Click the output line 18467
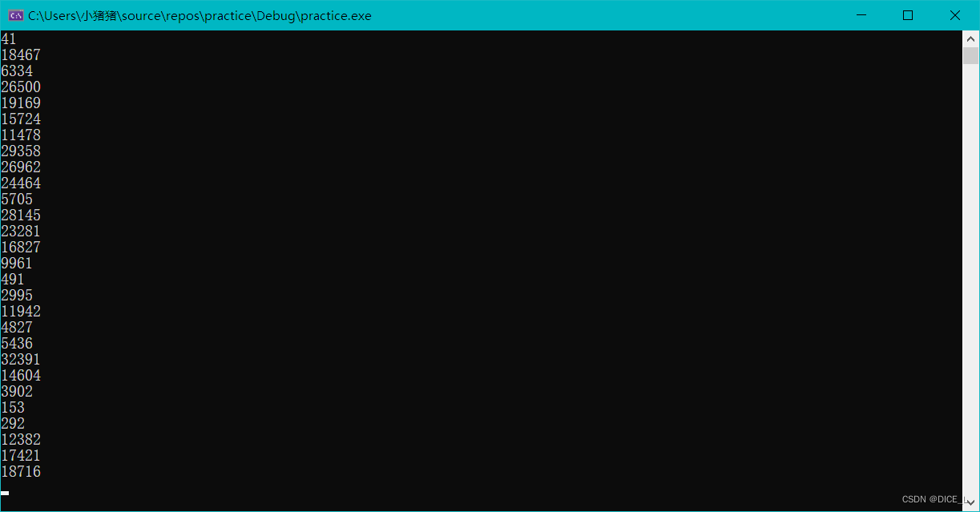Image resolution: width=980 pixels, height=512 pixels. click(x=21, y=55)
